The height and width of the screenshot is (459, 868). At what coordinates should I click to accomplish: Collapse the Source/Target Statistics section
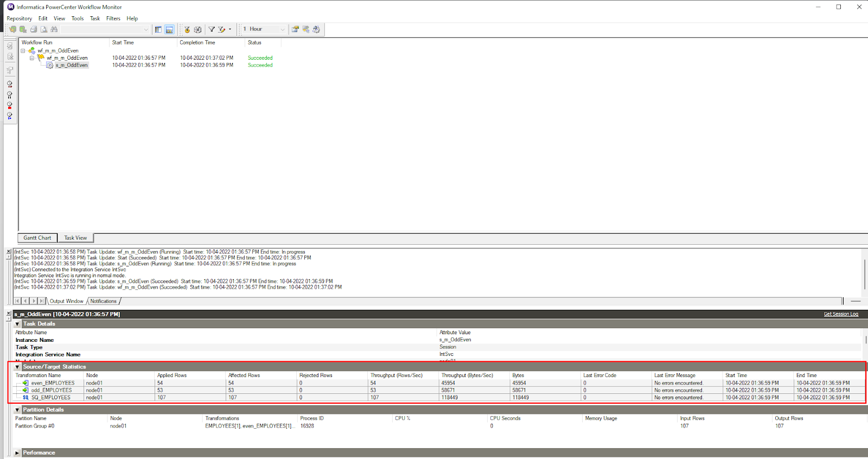tap(17, 367)
